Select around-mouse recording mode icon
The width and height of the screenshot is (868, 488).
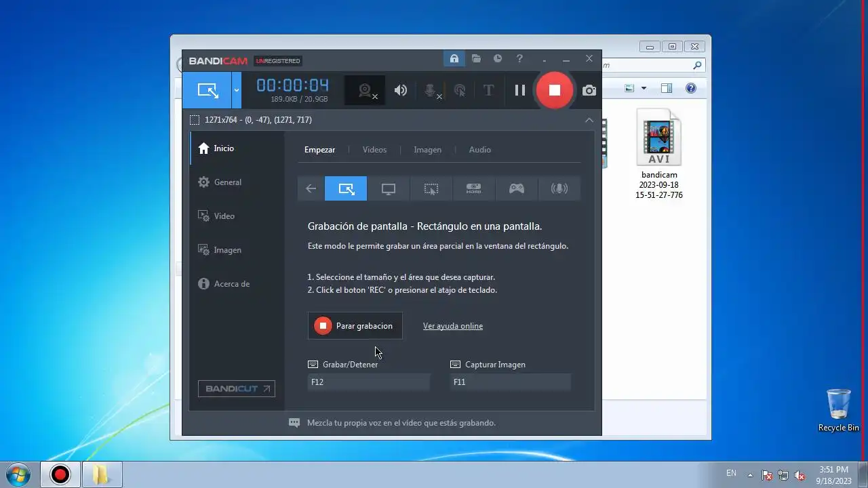431,189
